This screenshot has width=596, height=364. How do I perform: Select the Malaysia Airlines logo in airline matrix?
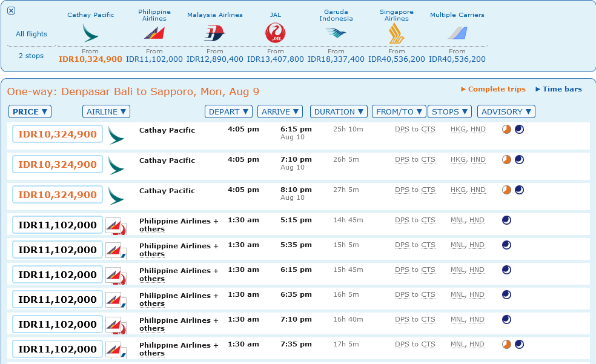tap(215, 33)
